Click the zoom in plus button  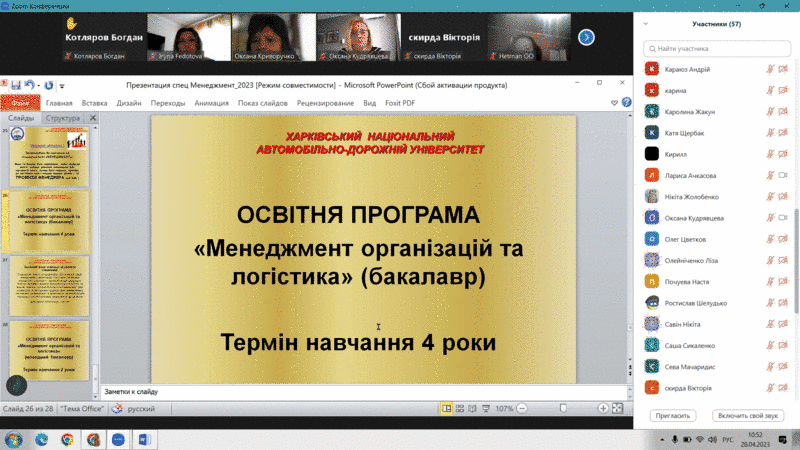pyautogui.click(x=603, y=408)
